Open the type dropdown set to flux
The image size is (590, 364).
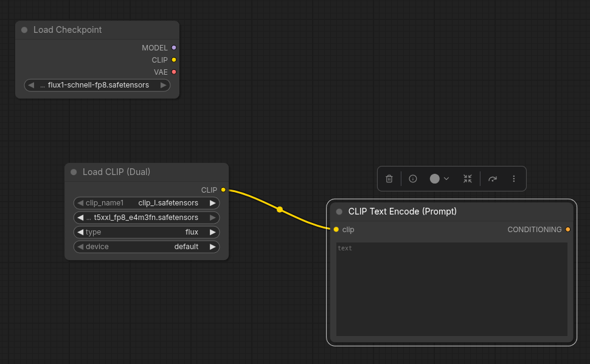pos(147,232)
